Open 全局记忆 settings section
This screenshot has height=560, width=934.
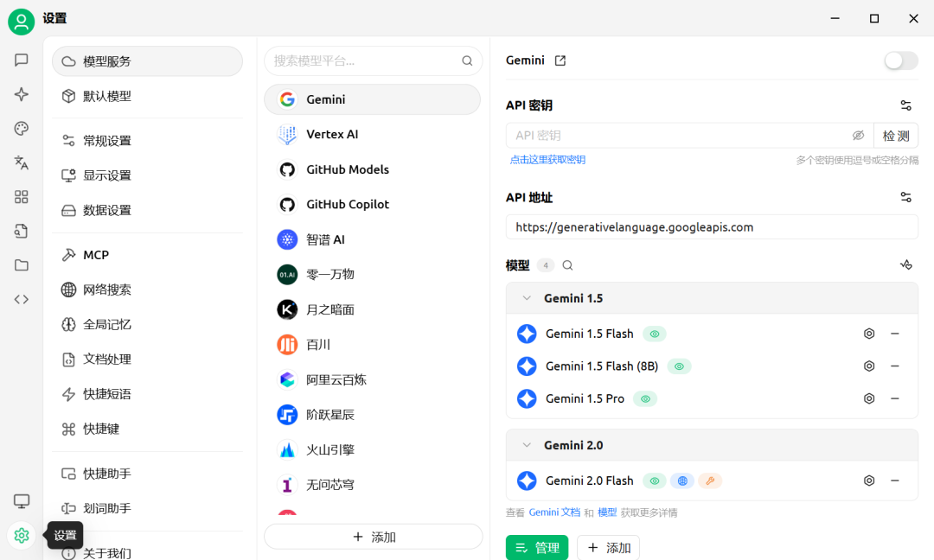coord(147,324)
